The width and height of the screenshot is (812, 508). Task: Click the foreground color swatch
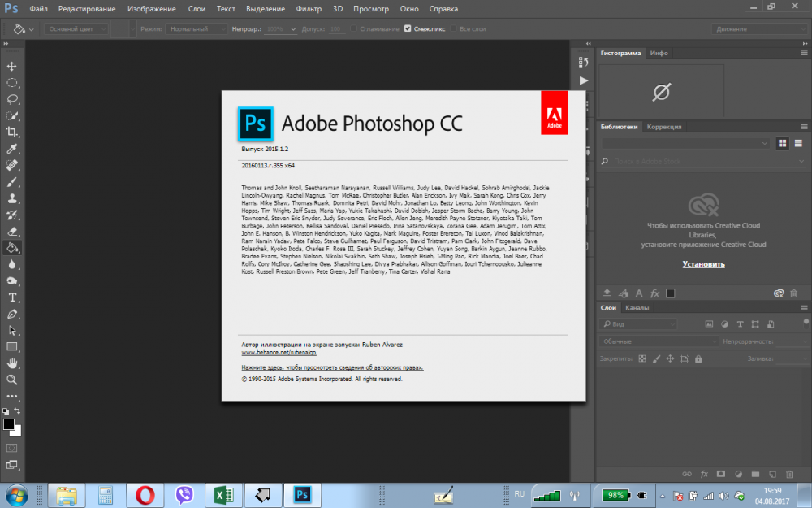tap(9, 423)
